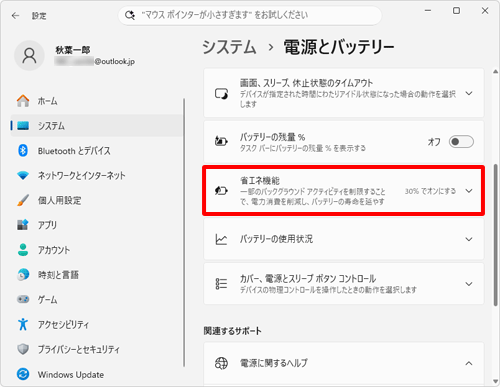Click the privacy shield icon
500x387 pixels.
(23, 349)
